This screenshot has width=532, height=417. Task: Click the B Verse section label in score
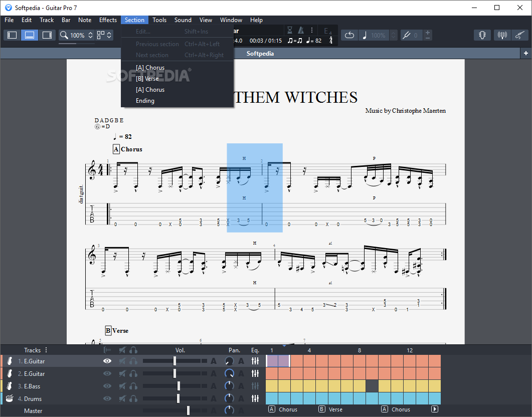(117, 331)
